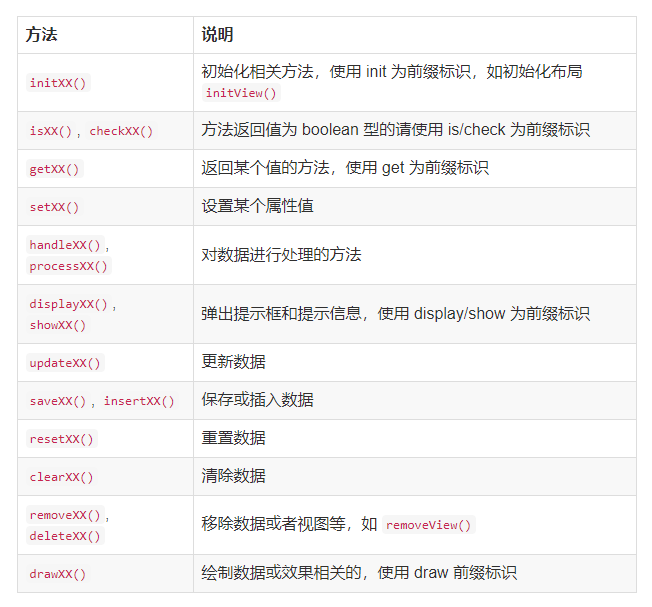This screenshot has width=652, height=607.
Task: Click the description 设置某个属性值
Action: point(257,206)
